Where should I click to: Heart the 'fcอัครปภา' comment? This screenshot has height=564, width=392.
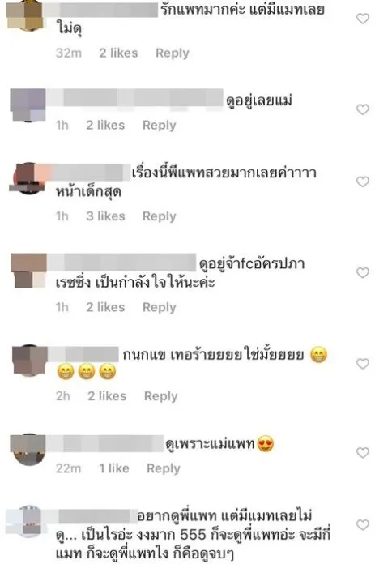363,272
